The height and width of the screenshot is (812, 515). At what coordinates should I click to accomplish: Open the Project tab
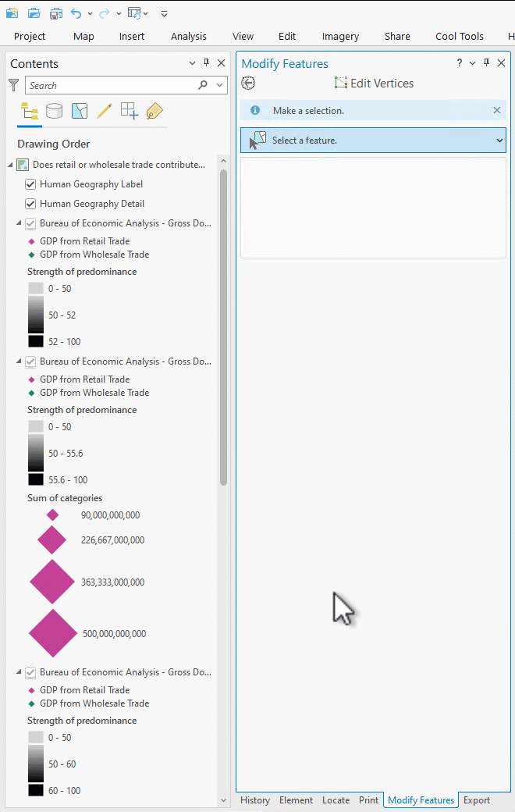click(x=30, y=36)
